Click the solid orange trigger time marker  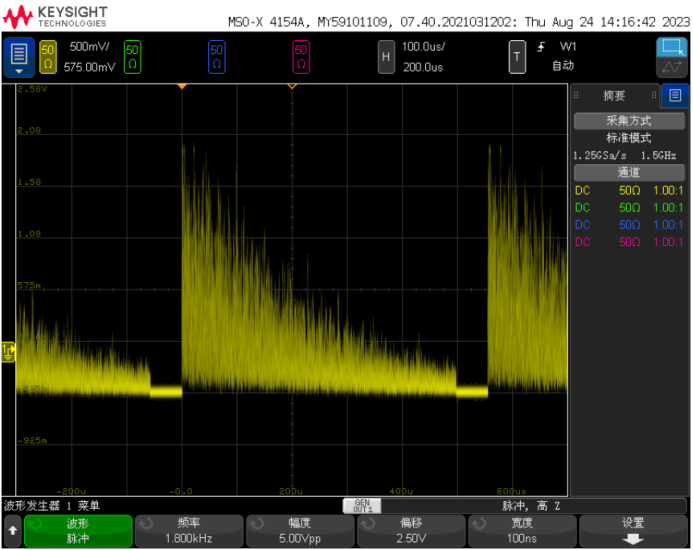(x=182, y=87)
